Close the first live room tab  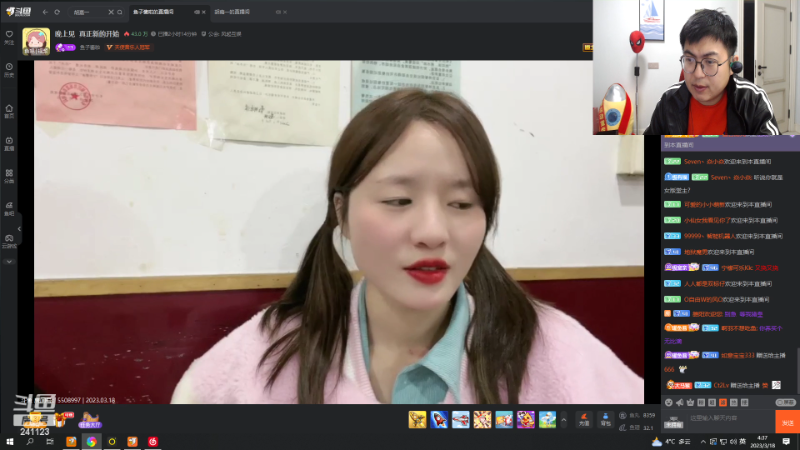(x=204, y=12)
